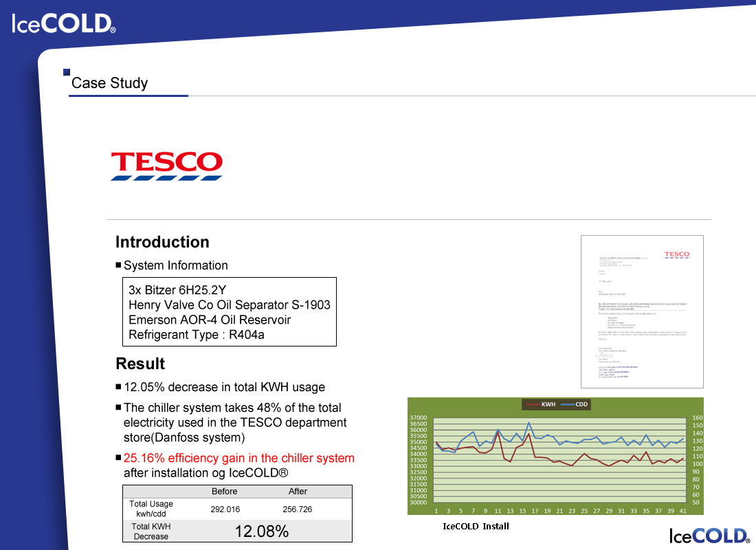The width and height of the screenshot is (756, 550).
Task: Click the KWH legend entry in chart
Action: (x=541, y=404)
